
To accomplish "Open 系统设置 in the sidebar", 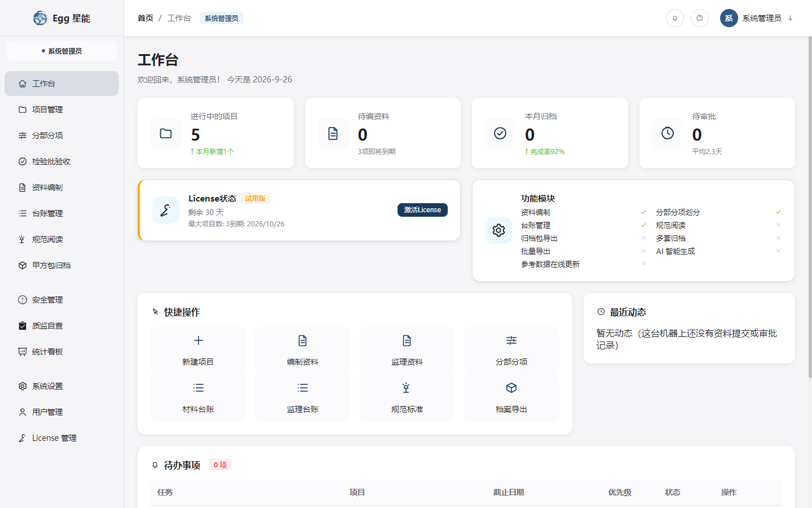I will tap(61, 386).
